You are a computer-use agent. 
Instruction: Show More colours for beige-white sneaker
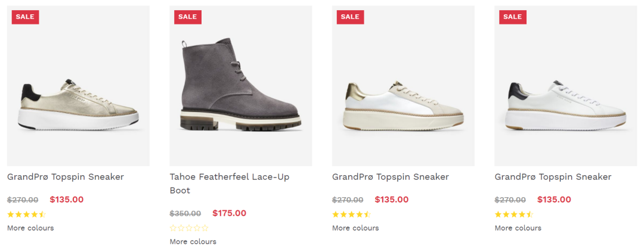coord(355,228)
